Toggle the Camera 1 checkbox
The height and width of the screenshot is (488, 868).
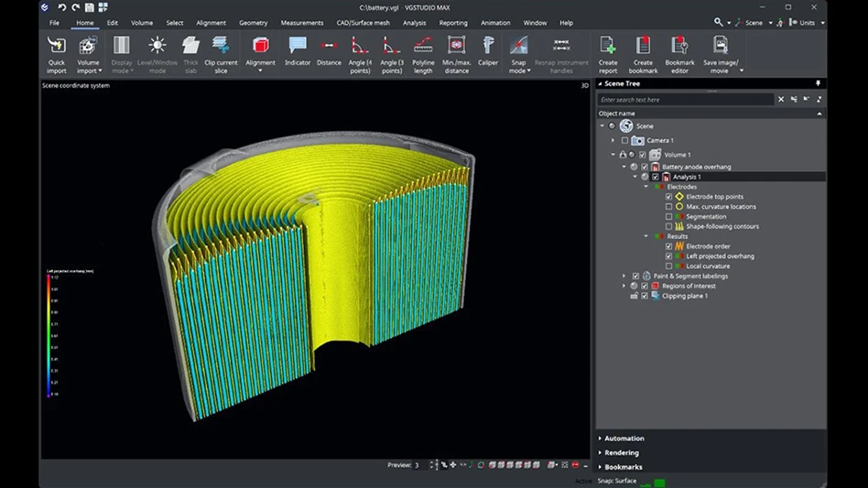point(625,141)
